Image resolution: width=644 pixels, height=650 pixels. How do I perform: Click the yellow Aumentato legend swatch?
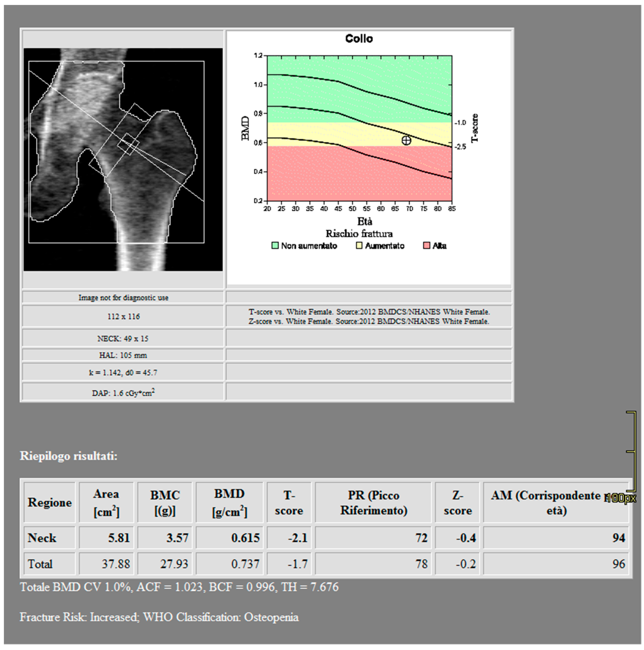[x=359, y=246]
